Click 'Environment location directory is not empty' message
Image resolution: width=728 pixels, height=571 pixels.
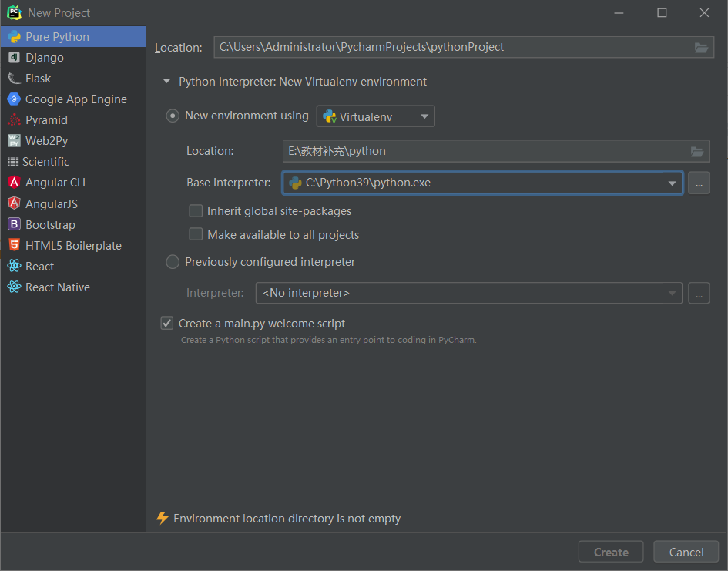click(287, 519)
